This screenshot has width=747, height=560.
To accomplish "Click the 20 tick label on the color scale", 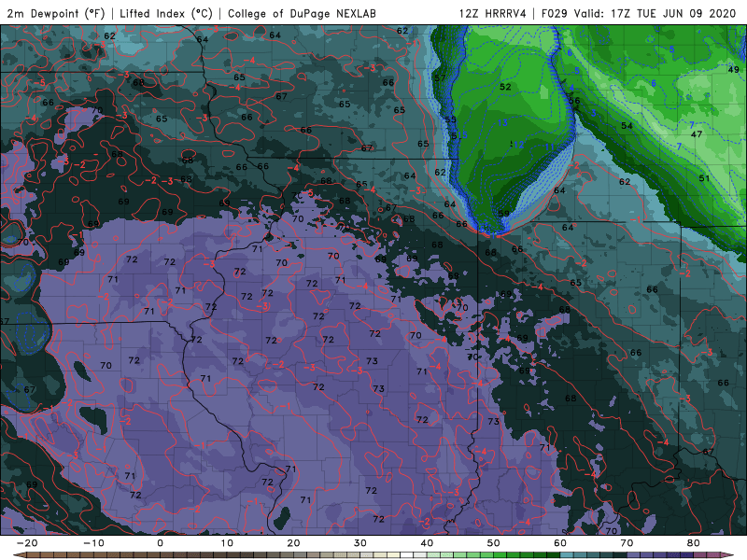I will pyautogui.click(x=293, y=543).
